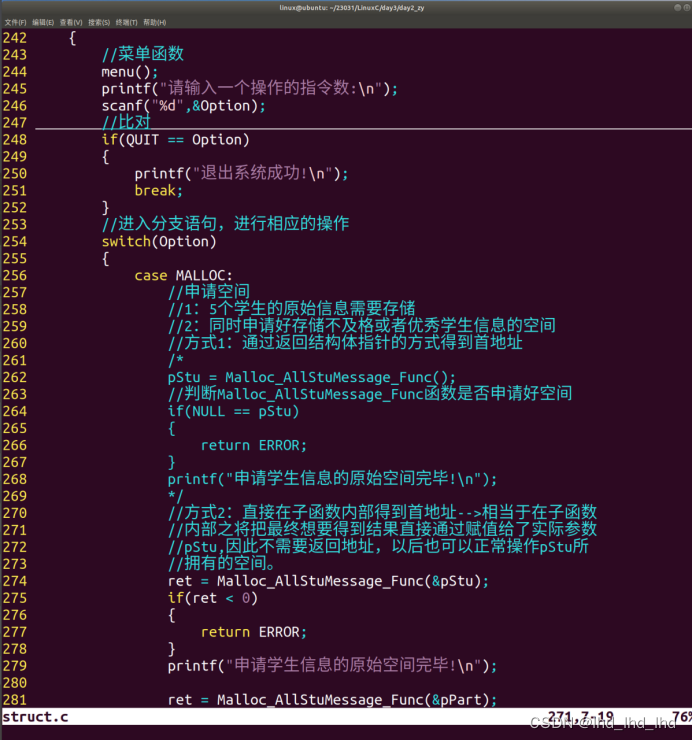Viewport: 692px width, 741px height.
Task: Click the break; keyword on line 251
Action: [x=158, y=190]
